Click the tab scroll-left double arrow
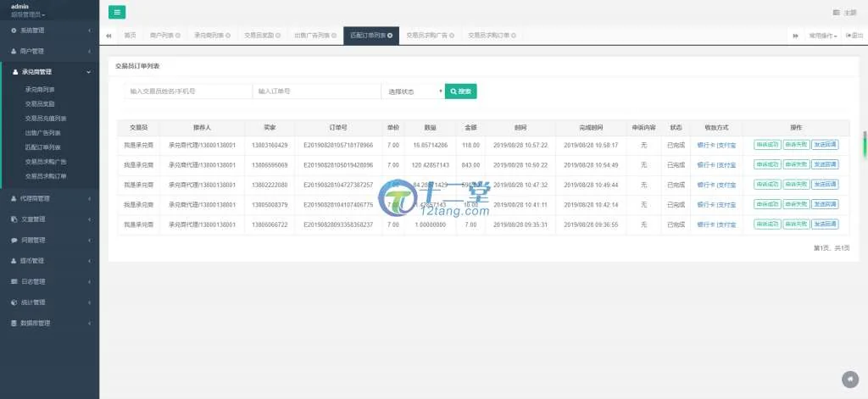This screenshot has height=399, width=868. 108,36
